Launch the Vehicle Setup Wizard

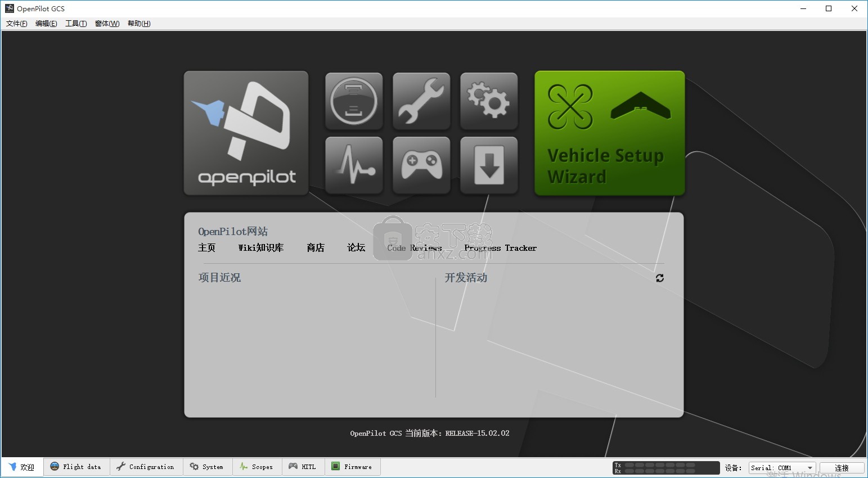609,133
